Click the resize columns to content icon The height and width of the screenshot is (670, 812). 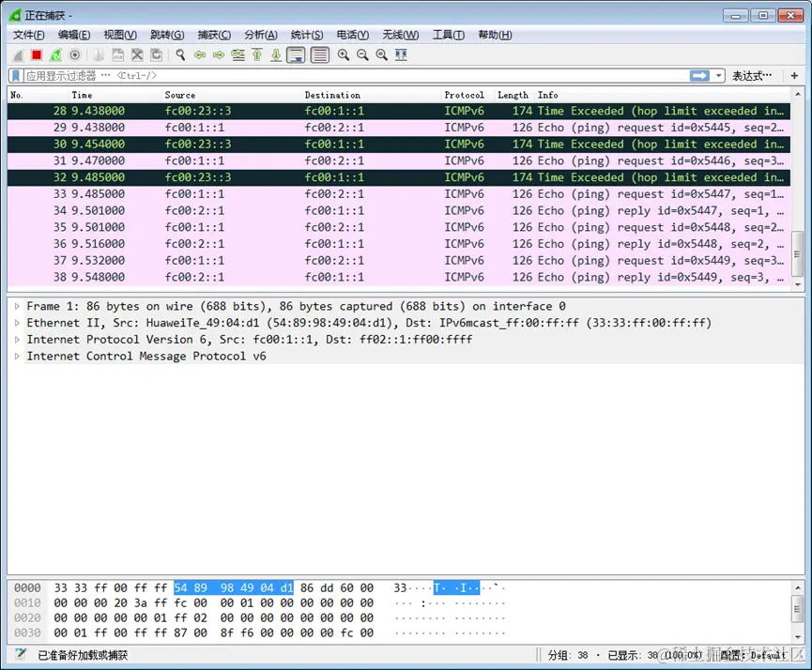(x=401, y=54)
